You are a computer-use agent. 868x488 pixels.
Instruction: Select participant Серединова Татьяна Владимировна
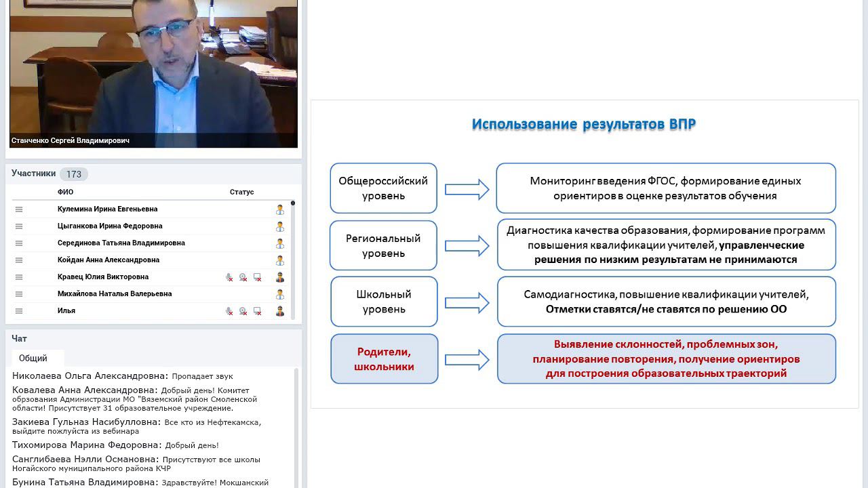pyautogui.click(x=121, y=243)
